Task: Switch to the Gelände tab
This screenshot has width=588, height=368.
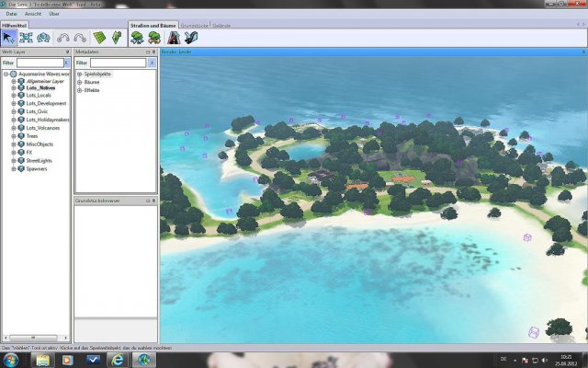Action: point(221,26)
